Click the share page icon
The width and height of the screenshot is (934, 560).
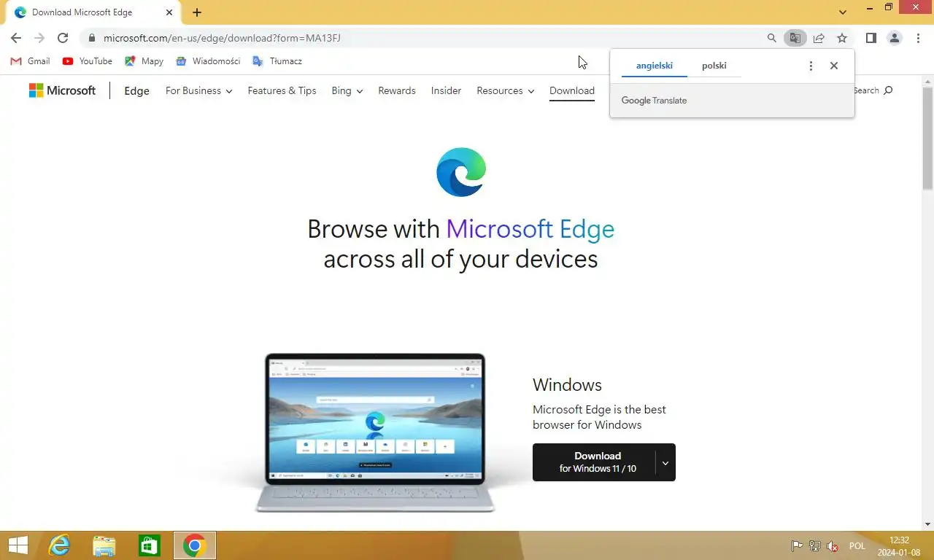tap(819, 38)
